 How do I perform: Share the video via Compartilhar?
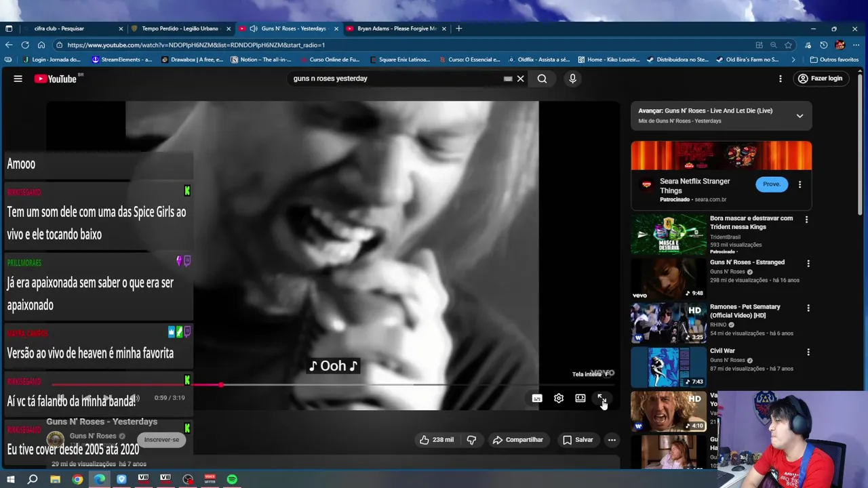518,440
